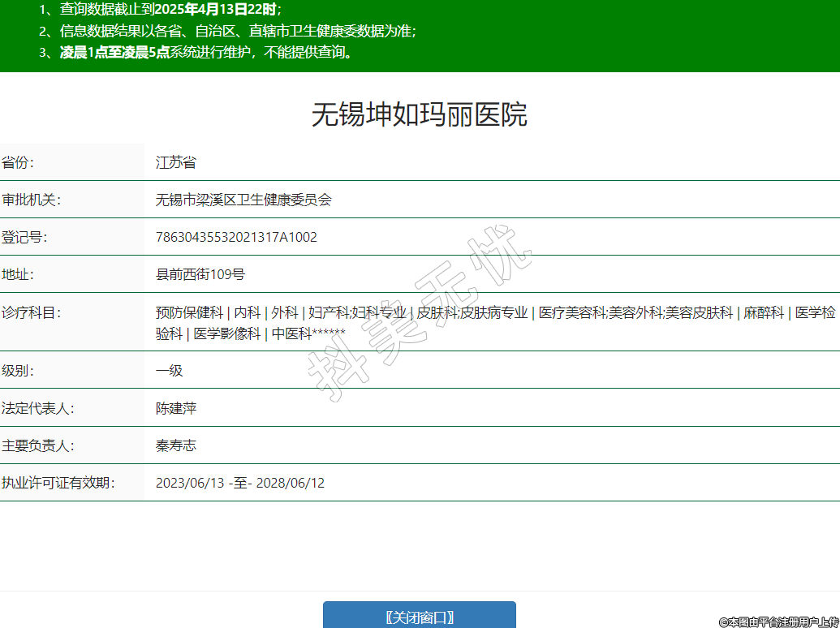Click the ©本图由平台注册用户上传 caption
840x628 pixels.
point(778,622)
